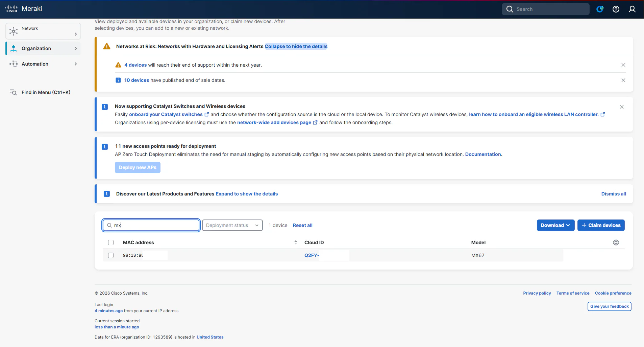Click the Model column header
Screen dimensions: 644x347
click(478, 242)
